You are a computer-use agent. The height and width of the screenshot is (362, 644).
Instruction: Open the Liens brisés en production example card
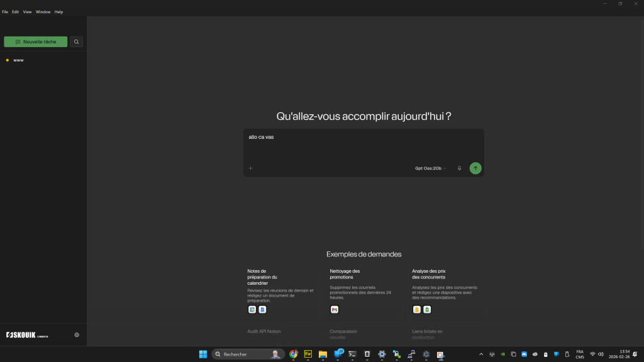click(x=428, y=334)
